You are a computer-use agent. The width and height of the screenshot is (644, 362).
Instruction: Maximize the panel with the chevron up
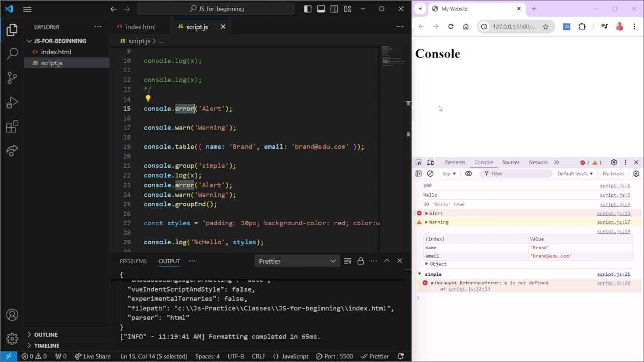pos(387,261)
